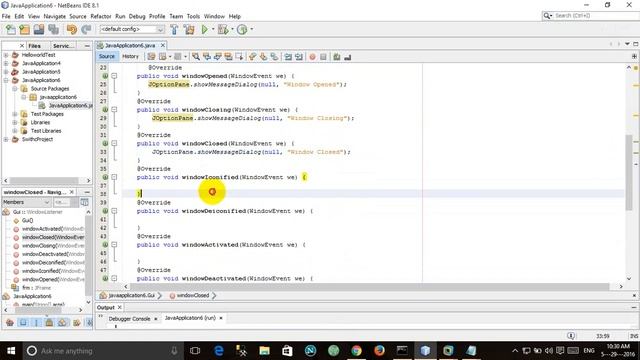This screenshot has height=360, width=640.
Task: Open the Run Project dropdown arrow
Action: (x=213, y=29)
